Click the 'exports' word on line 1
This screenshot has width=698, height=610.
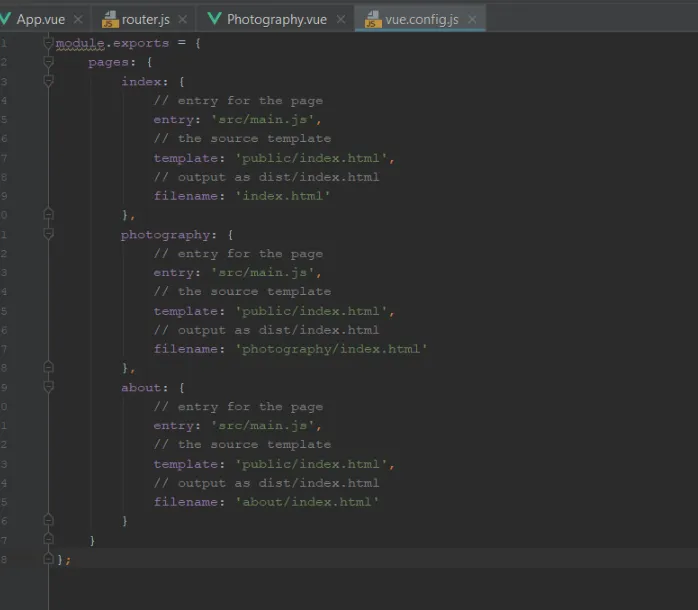click(141, 43)
